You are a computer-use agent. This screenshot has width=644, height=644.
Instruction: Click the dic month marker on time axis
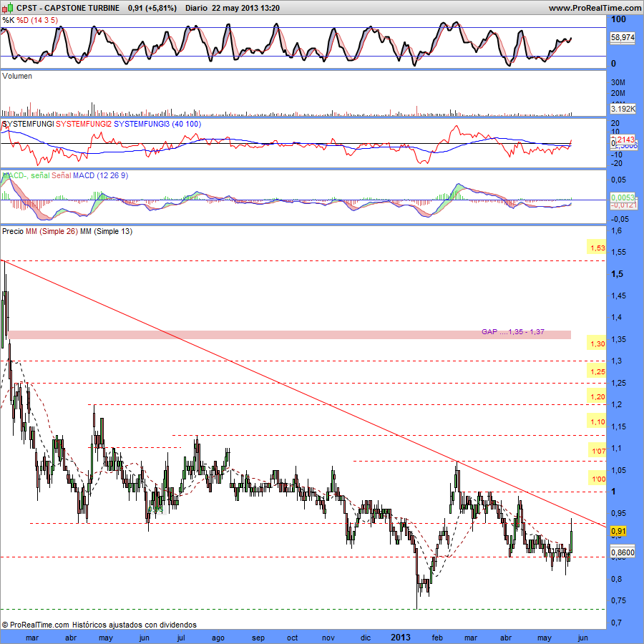366,638
